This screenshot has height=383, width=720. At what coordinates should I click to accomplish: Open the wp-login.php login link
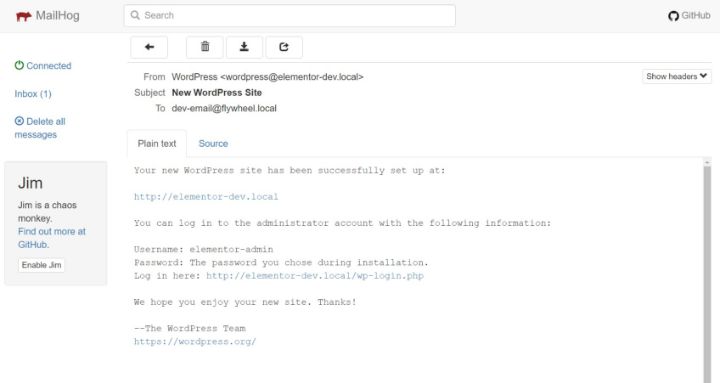click(315, 276)
